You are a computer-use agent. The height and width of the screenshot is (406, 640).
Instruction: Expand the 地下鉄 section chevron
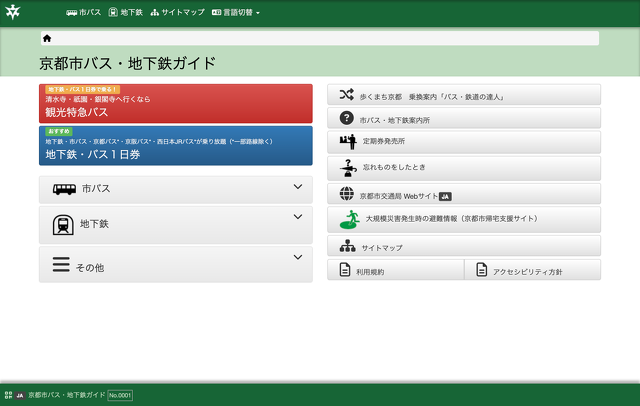[x=297, y=217]
